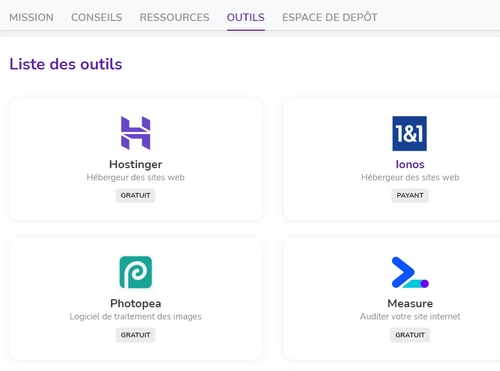The height and width of the screenshot is (371, 500).
Task: Go to the RESSOURCES tab
Action: click(174, 17)
